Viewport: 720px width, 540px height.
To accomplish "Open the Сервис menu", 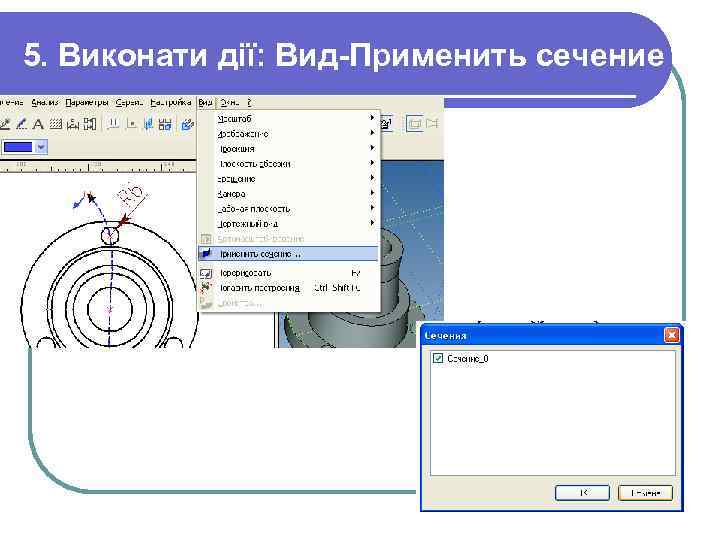I will 129,102.
